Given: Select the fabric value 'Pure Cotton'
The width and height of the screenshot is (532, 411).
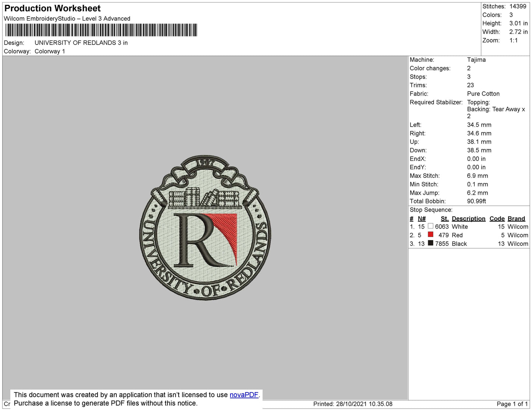Looking at the screenshot, I should (483, 94).
